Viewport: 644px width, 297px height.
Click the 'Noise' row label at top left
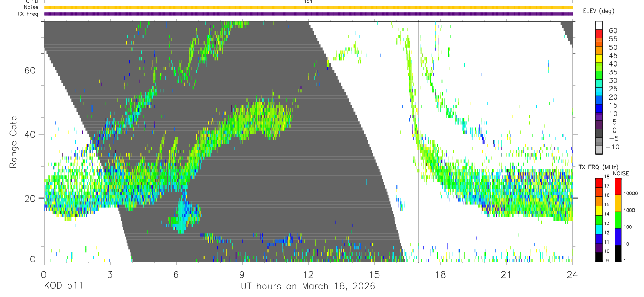pyautogui.click(x=31, y=7)
